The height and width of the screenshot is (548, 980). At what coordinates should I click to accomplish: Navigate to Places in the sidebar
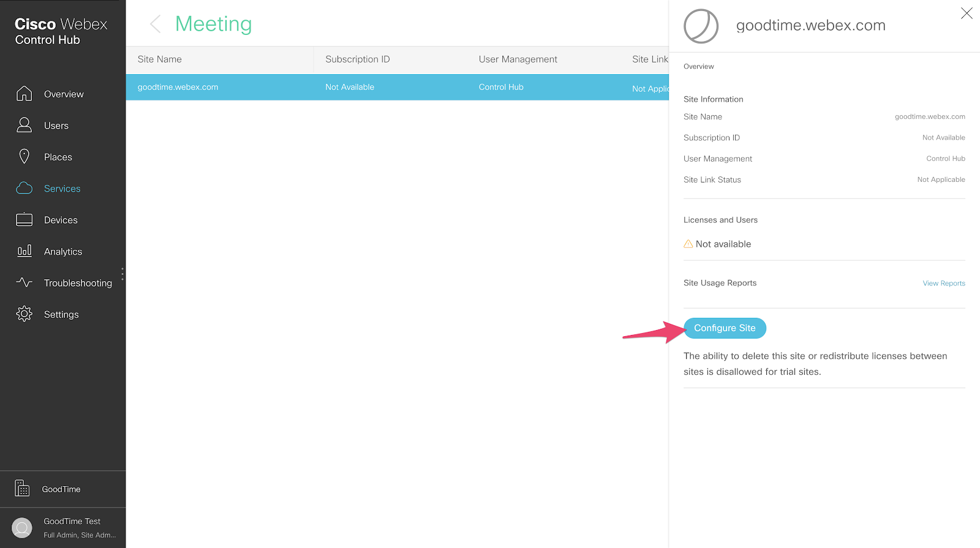point(58,157)
